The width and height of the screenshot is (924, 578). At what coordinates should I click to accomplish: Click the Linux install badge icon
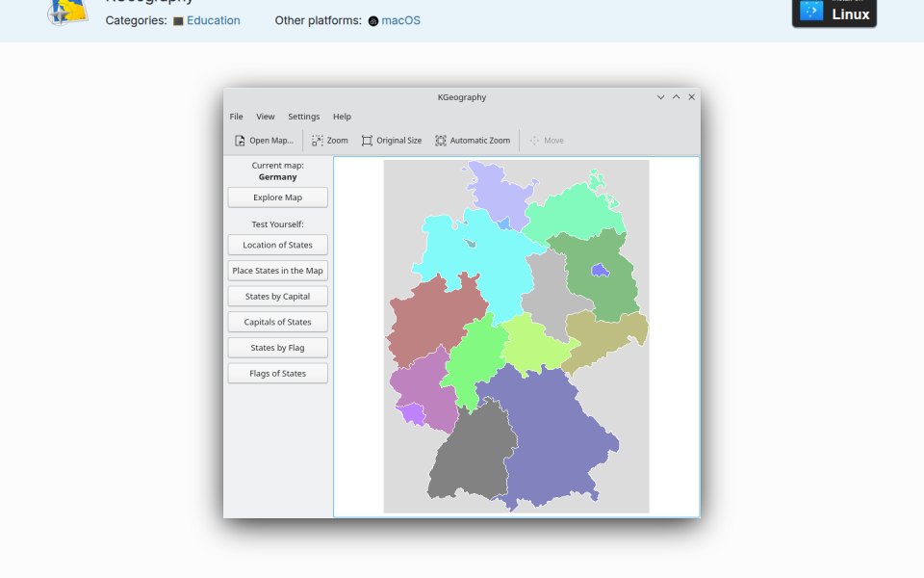pos(810,11)
